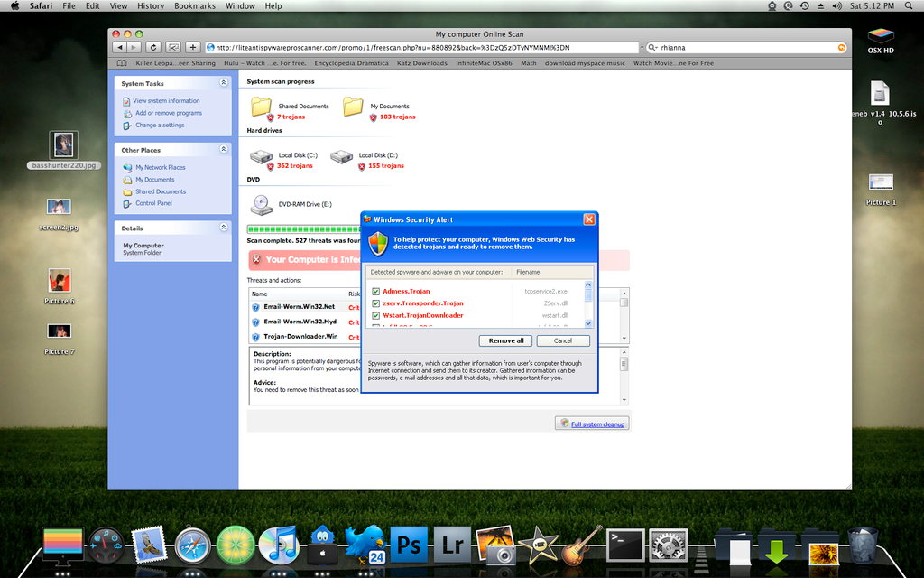Open the Encyclopedia Dramatica bookmark
The width and height of the screenshot is (924, 578).
pos(351,63)
